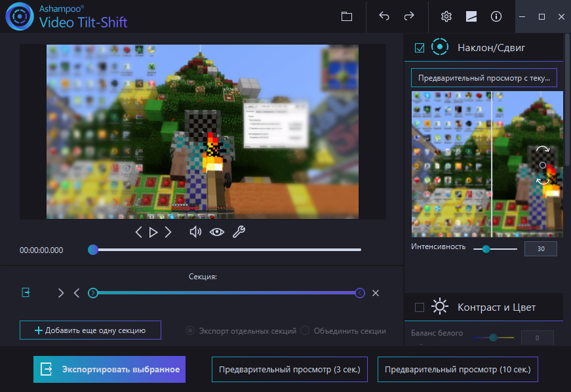Click the right panel vertical scrollbar
The image size is (571, 392).
tap(567, 99)
